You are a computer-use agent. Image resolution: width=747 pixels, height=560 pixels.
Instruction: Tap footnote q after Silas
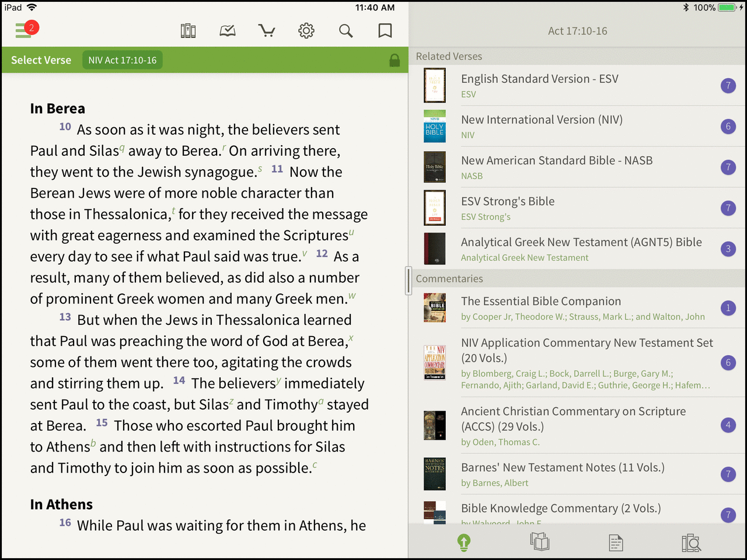[x=122, y=148]
